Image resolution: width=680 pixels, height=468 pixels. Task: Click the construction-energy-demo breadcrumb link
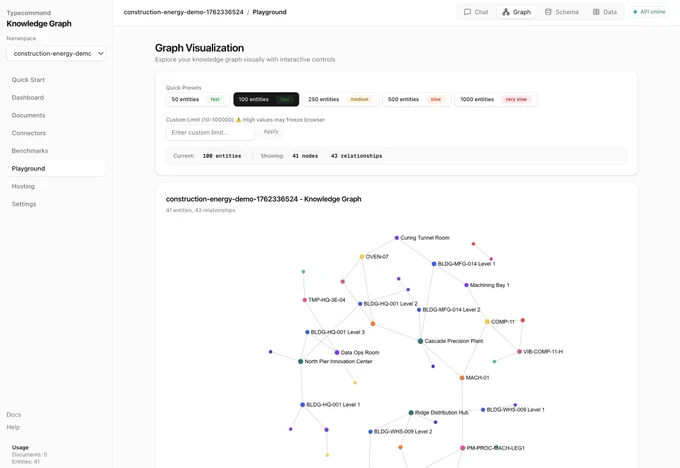coord(183,12)
